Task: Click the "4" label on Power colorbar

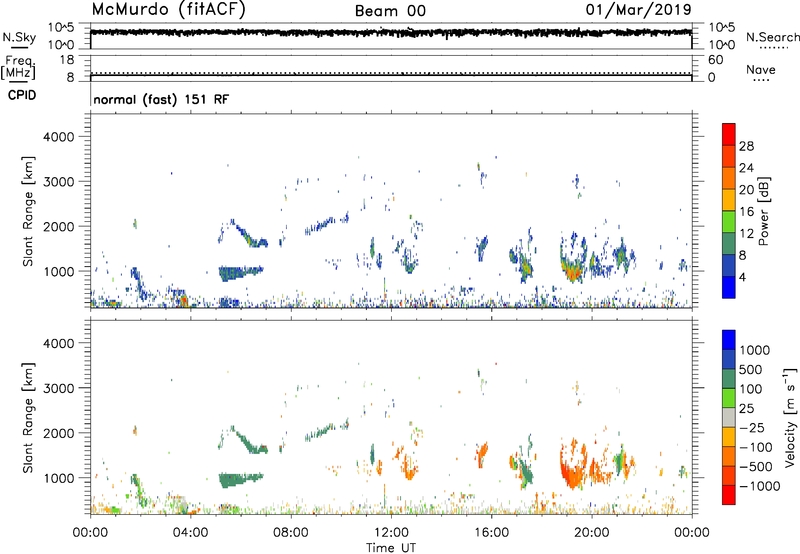Action: [x=742, y=278]
